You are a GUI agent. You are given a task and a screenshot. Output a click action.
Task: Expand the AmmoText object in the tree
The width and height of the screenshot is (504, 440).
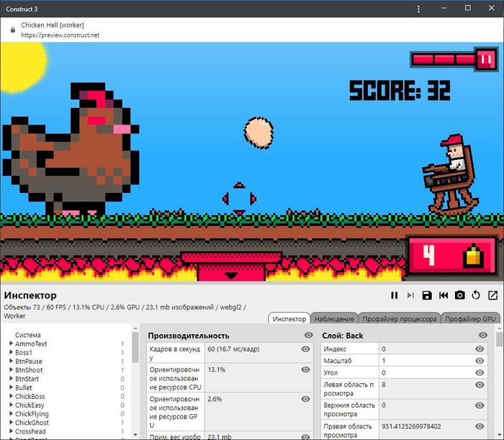coord(10,344)
